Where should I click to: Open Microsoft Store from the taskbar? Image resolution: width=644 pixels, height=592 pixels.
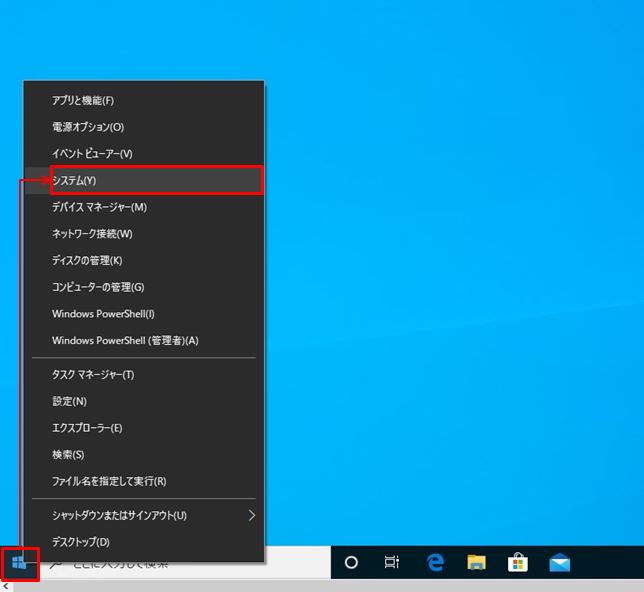click(x=518, y=562)
